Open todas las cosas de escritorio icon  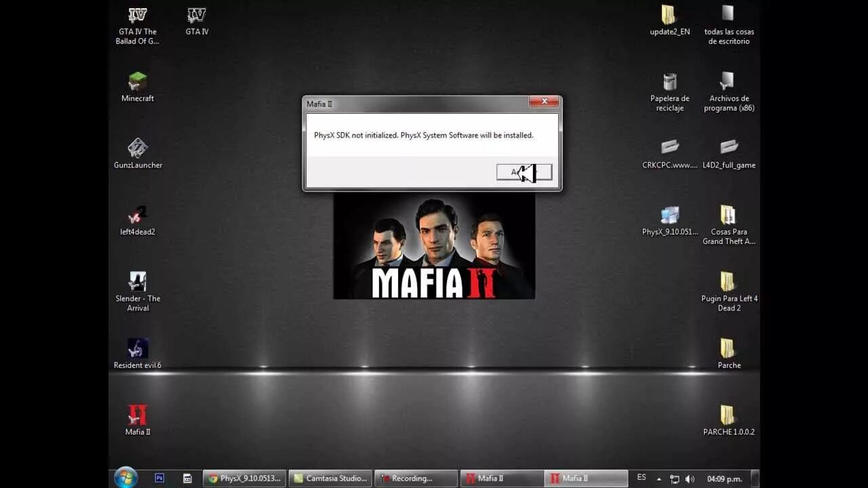729,26
